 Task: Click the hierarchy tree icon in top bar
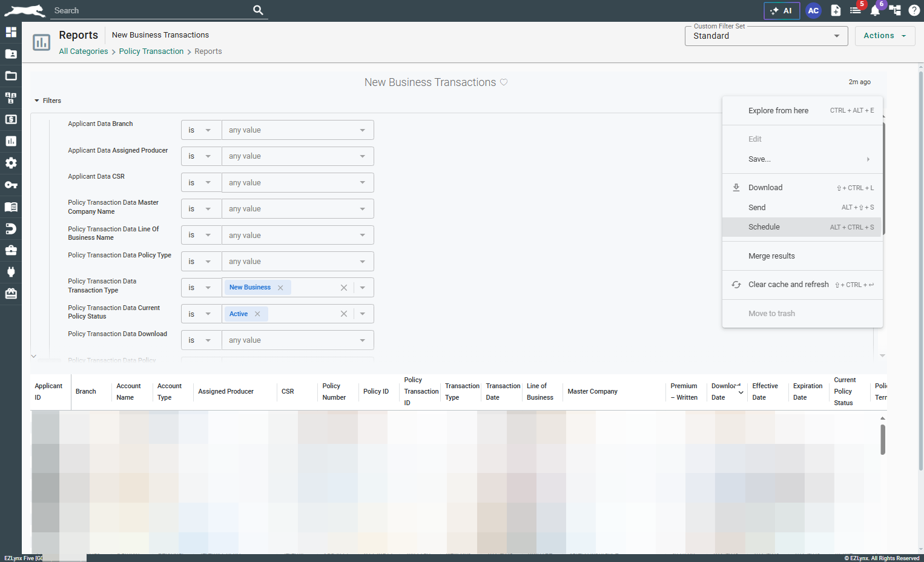pos(895,10)
